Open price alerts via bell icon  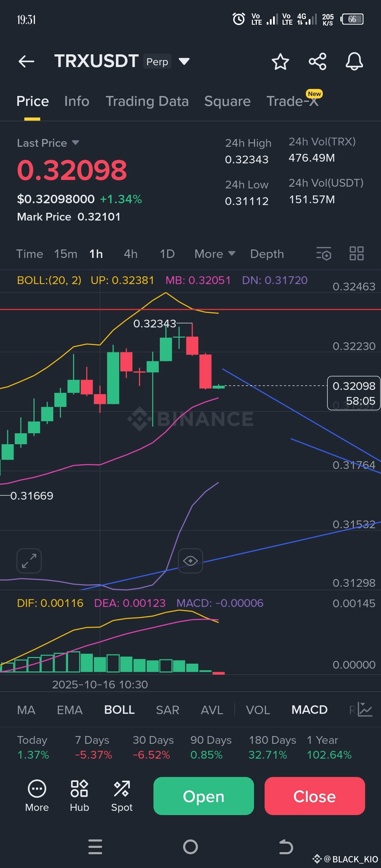pyautogui.click(x=354, y=61)
